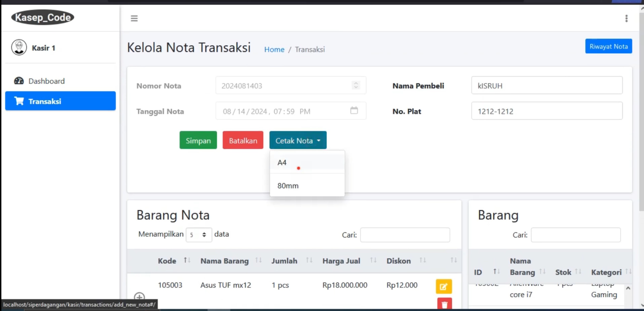Change the Menampilkan entries count dropdown
The height and width of the screenshot is (311, 644).
[x=199, y=235]
